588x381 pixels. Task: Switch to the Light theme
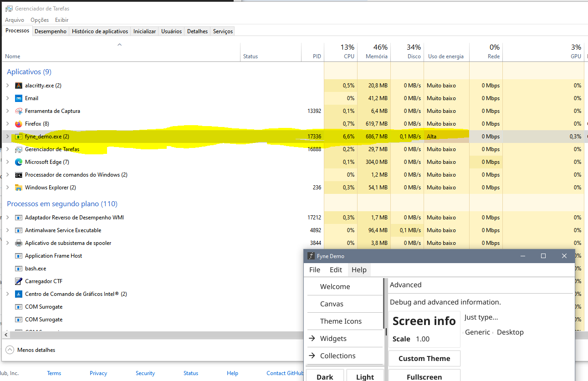click(x=365, y=376)
